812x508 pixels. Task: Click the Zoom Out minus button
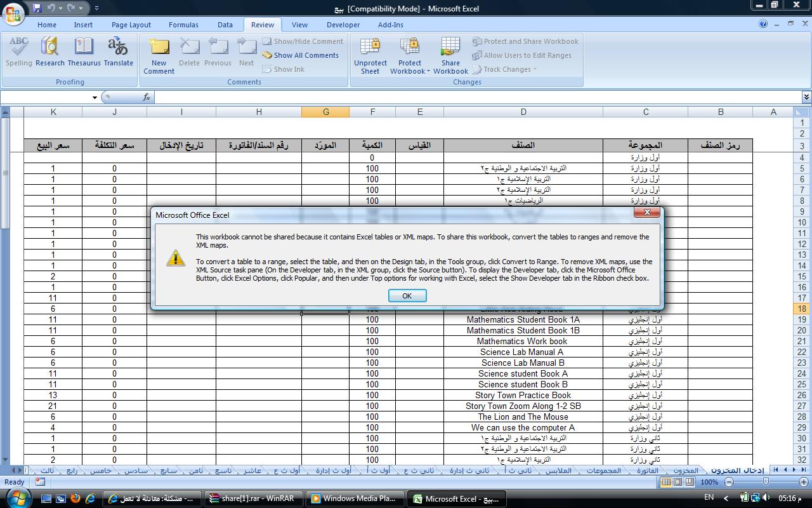(729, 482)
